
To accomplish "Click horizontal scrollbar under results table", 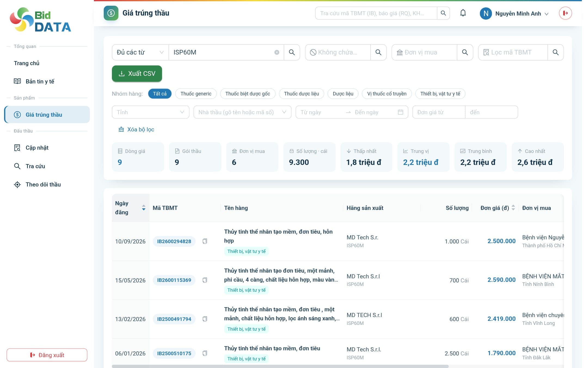I will tap(280, 366).
